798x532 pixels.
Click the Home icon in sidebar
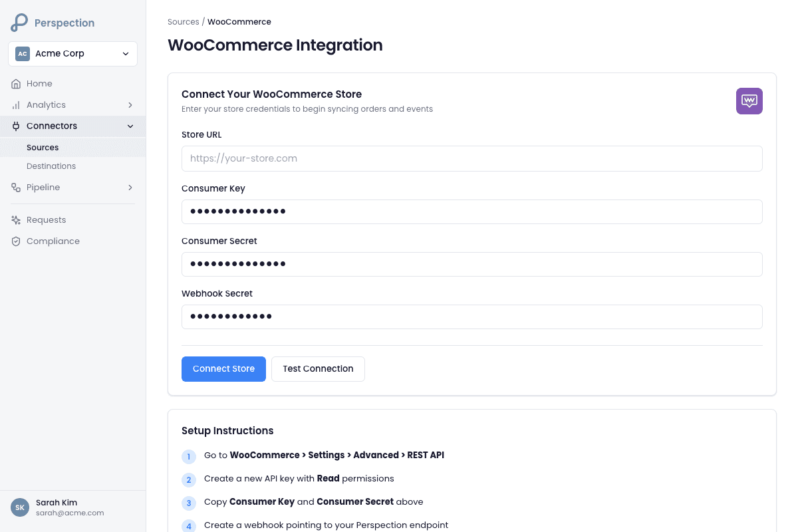click(16, 84)
